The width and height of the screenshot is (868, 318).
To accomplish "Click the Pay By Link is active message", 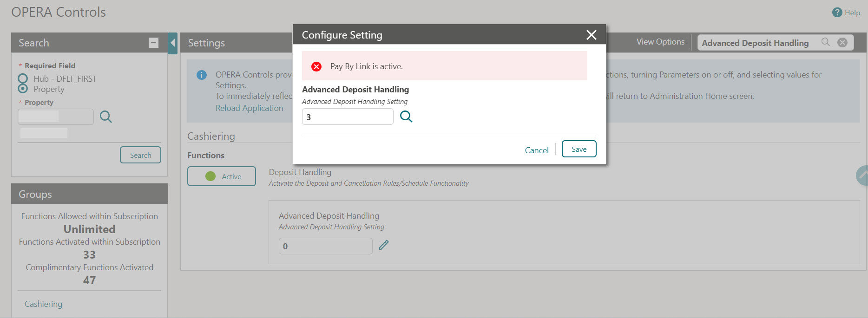I will point(366,66).
